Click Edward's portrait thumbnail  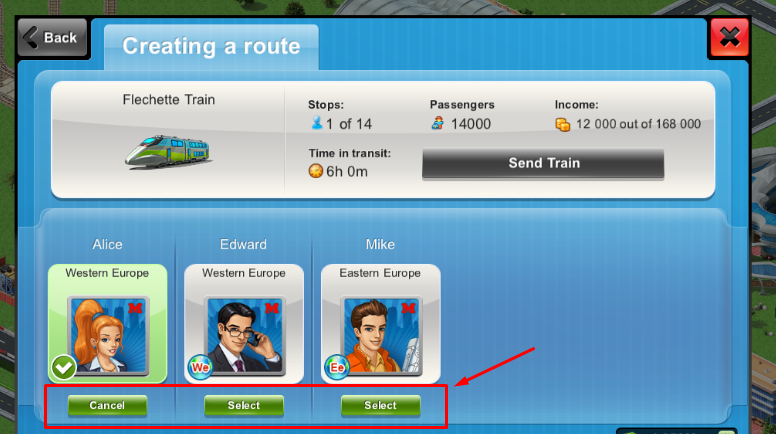(244, 336)
